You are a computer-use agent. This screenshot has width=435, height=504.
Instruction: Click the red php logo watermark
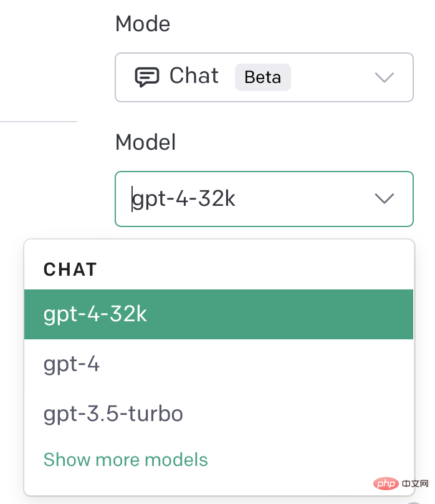coord(386,483)
